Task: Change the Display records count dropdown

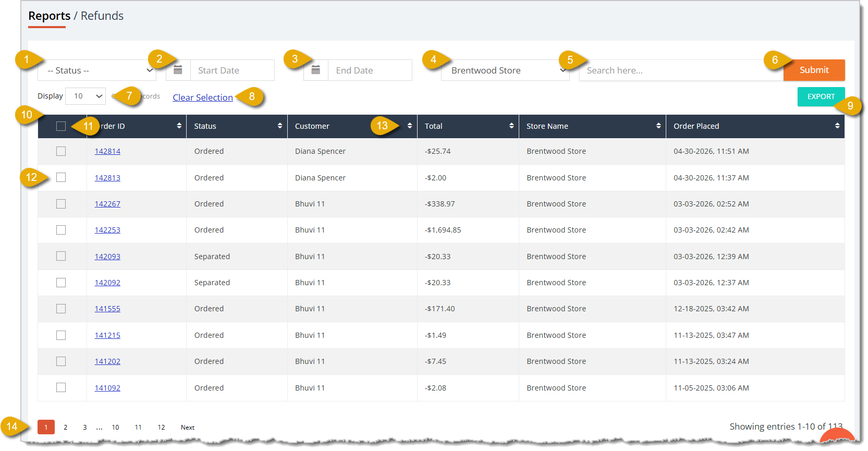Action: click(85, 96)
